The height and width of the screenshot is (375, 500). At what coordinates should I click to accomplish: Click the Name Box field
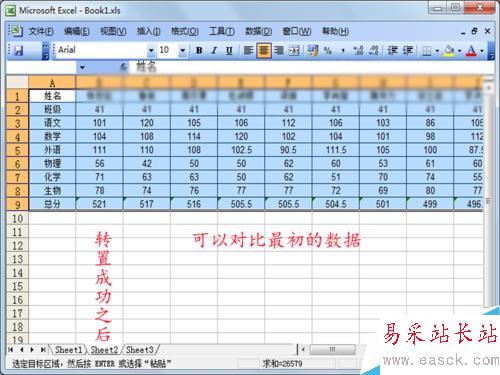coord(42,67)
